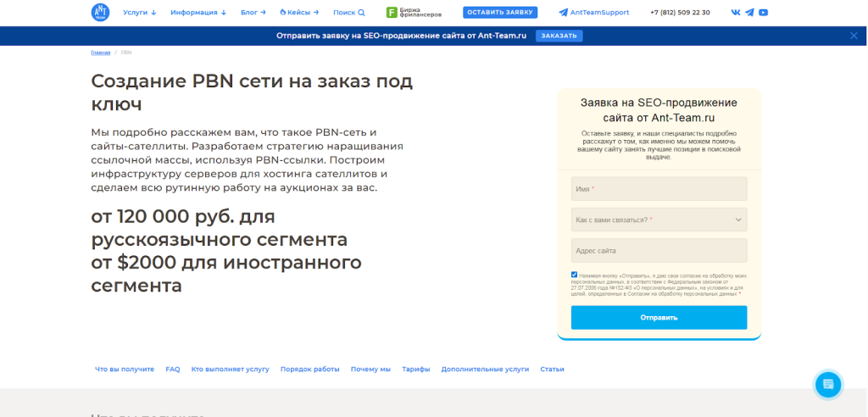Open site search with Поиск
Viewport: 868px width, 417px height.
[x=348, y=13]
